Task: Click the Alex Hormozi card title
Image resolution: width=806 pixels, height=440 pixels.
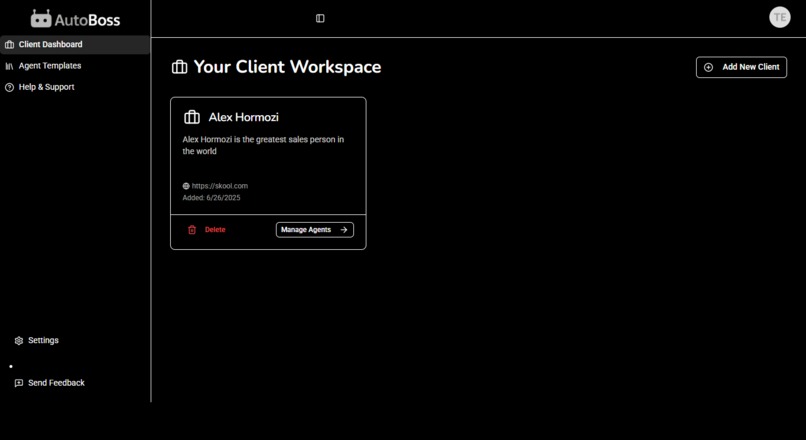Action: point(244,117)
